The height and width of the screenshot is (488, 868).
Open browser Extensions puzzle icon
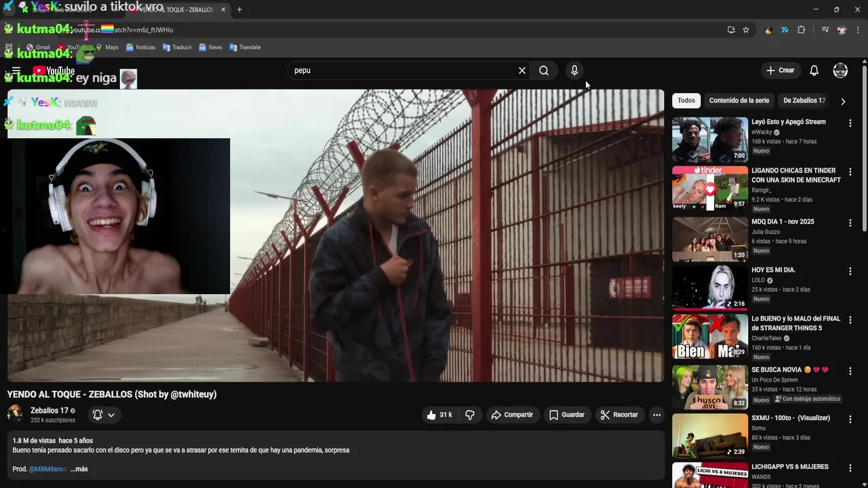(801, 30)
